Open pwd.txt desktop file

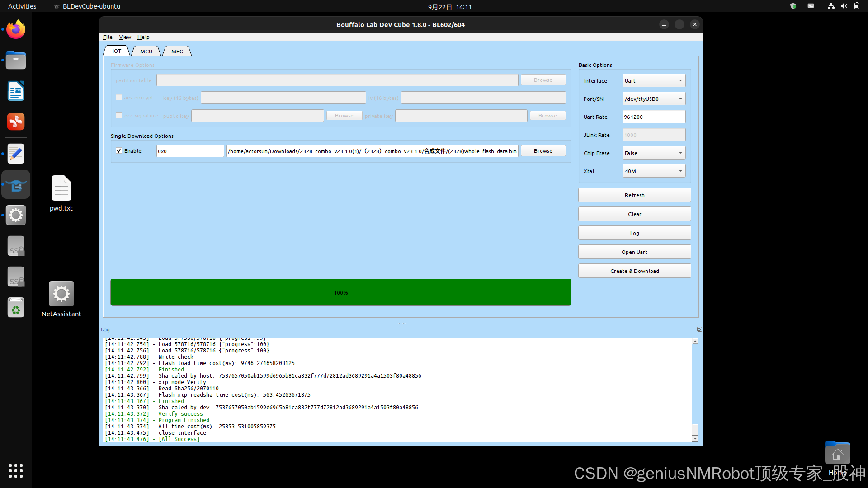pyautogui.click(x=61, y=193)
